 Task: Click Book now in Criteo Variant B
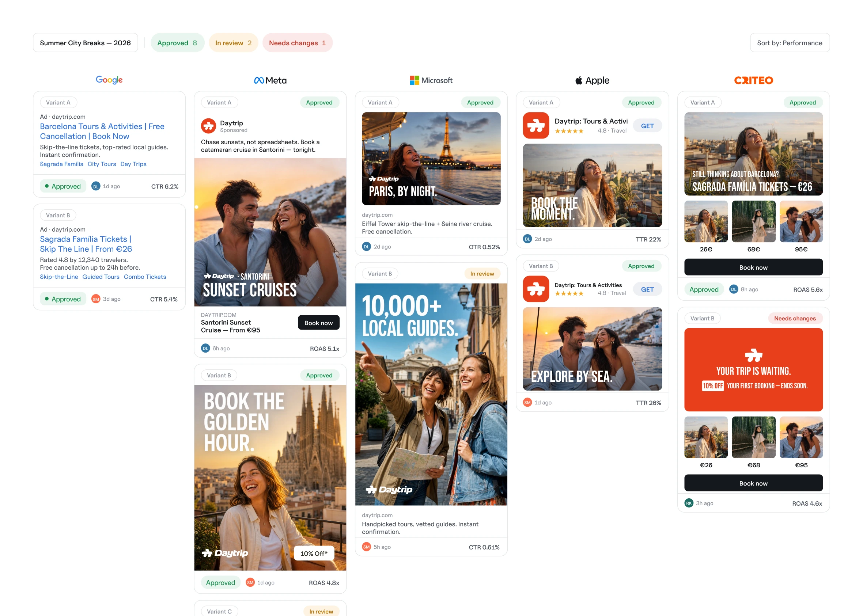click(753, 483)
